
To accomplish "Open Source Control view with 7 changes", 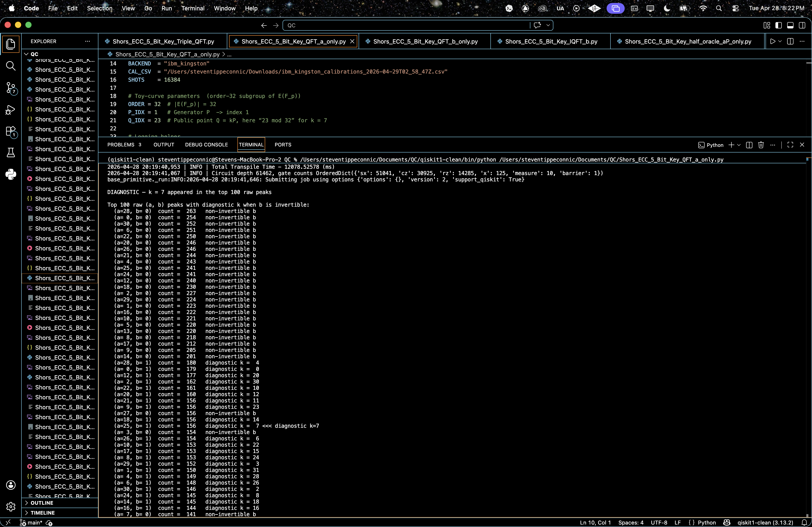I will tap(11, 88).
